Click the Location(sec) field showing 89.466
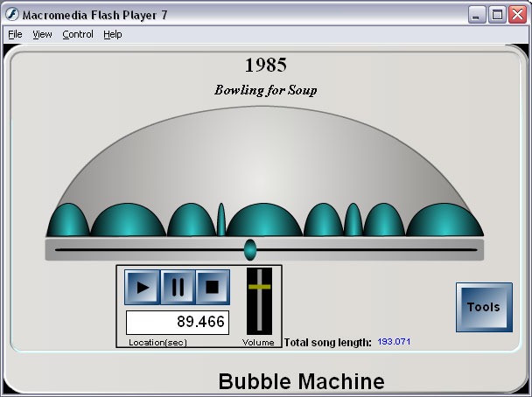 (178, 323)
